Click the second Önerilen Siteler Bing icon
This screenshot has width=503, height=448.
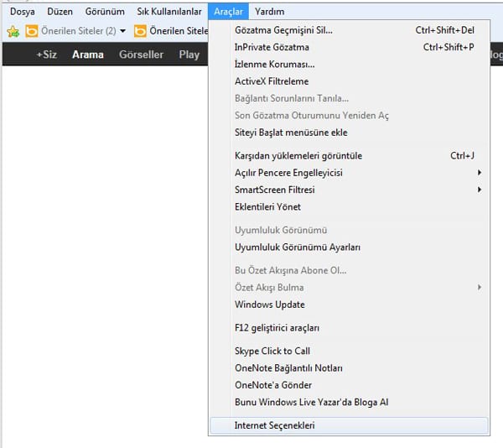tap(140, 31)
